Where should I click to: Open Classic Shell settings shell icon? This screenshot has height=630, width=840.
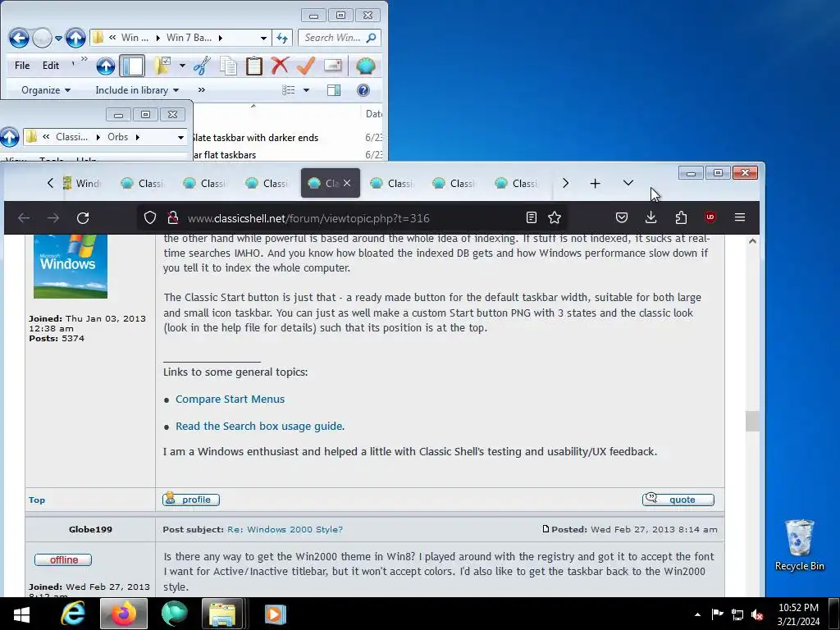coord(365,66)
